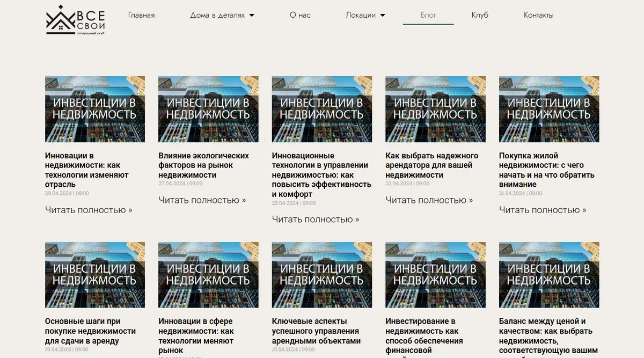Select the Блог tab

tap(428, 15)
